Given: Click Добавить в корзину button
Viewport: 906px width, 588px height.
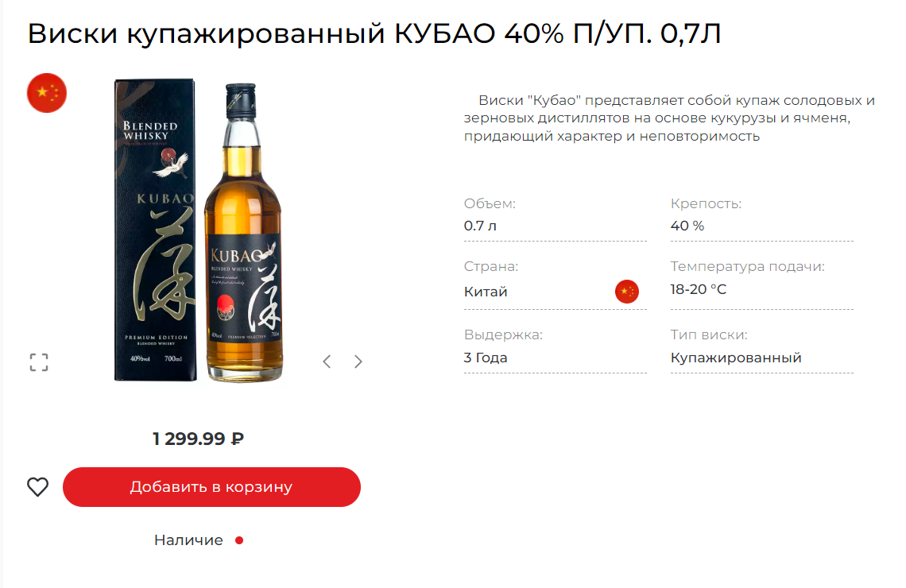Looking at the screenshot, I should (211, 487).
